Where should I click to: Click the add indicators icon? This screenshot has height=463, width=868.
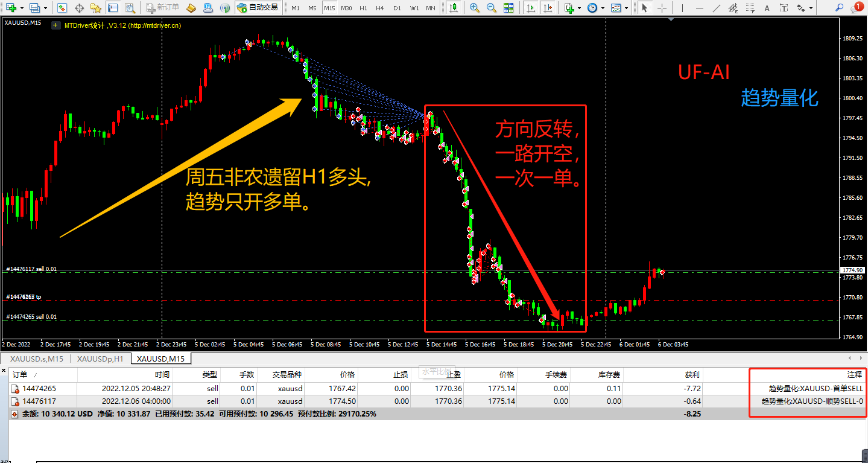pos(569,8)
